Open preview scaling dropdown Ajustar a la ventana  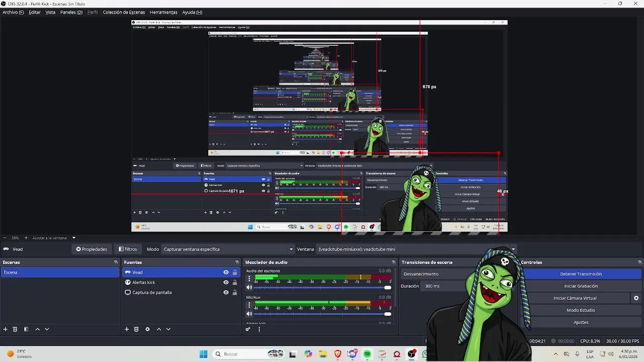(54, 238)
